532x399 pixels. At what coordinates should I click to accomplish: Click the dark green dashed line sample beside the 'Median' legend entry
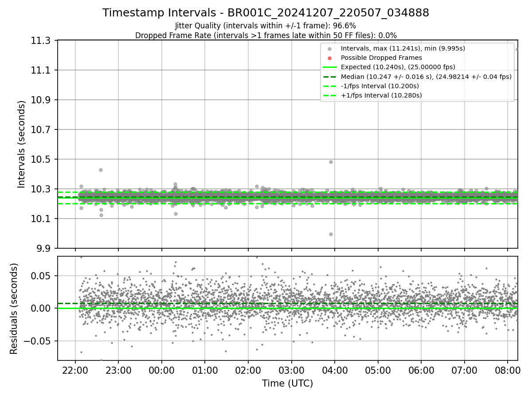point(329,77)
